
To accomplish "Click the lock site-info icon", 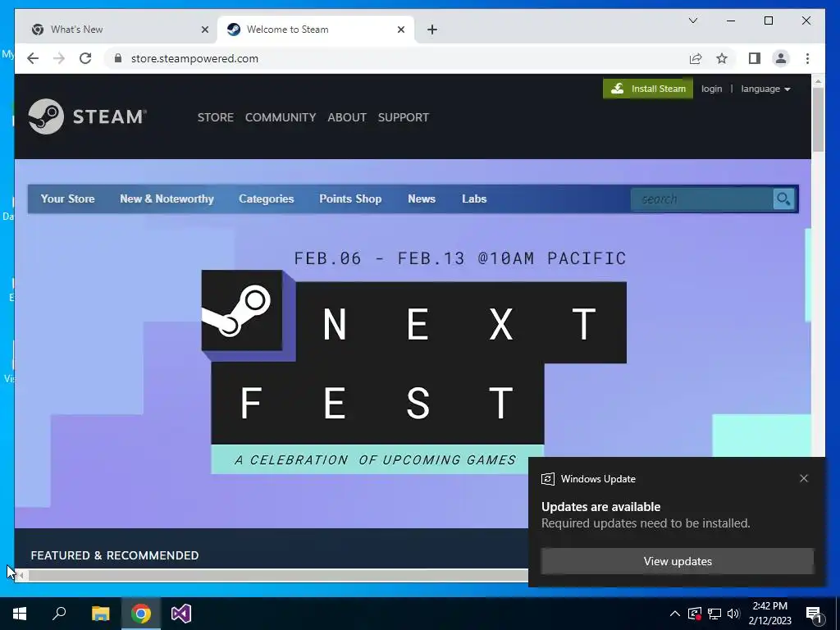I will pyautogui.click(x=118, y=58).
